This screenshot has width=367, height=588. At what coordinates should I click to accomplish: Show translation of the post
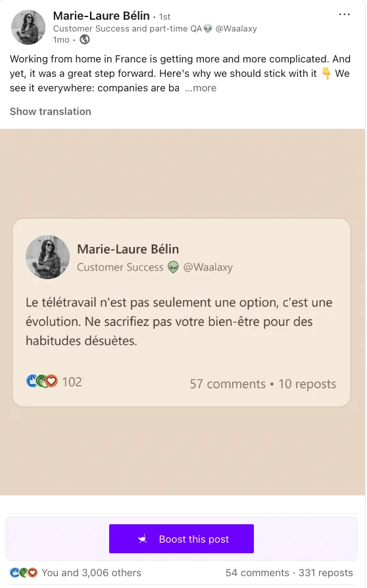[x=50, y=112]
